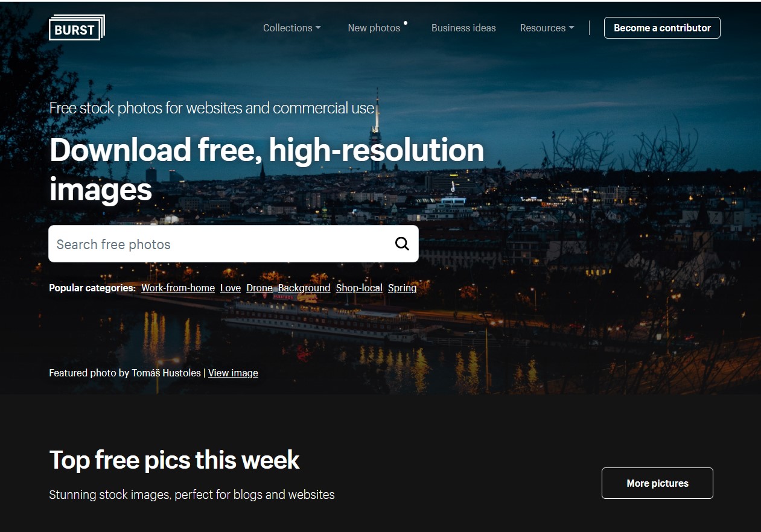Click the magnifying glass search icon
The width and height of the screenshot is (761, 532).
pos(402,244)
